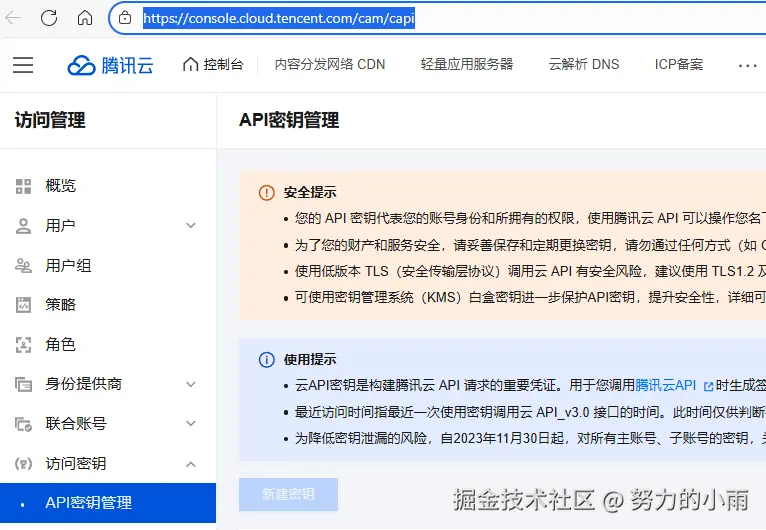
Task: Click the 联合账号 icon in sidebar
Action: point(23,424)
